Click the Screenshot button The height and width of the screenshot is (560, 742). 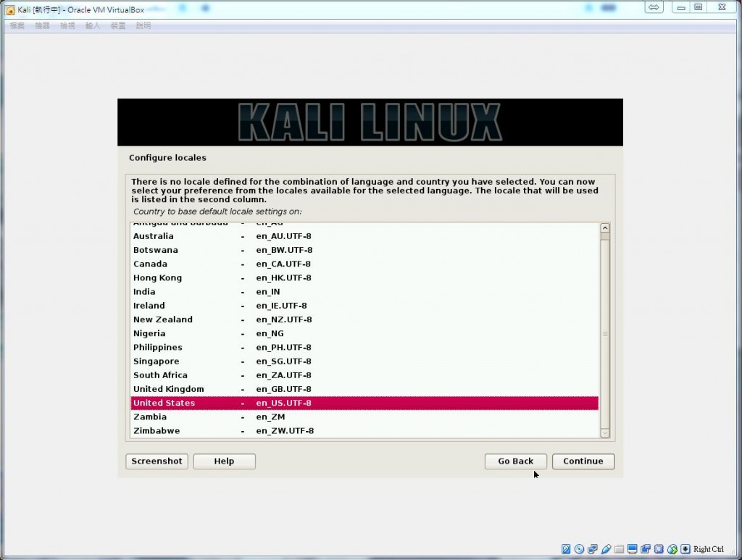[x=157, y=461]
